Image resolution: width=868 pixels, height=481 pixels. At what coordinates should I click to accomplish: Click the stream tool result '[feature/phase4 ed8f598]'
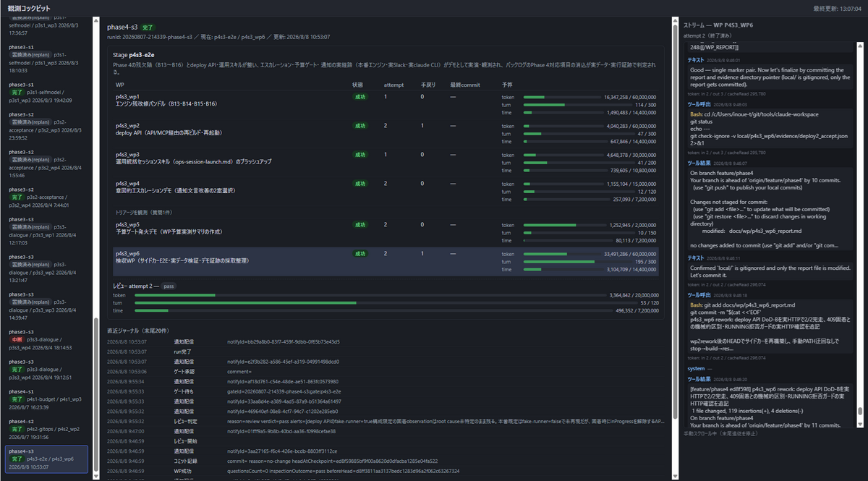coord(769,405)
